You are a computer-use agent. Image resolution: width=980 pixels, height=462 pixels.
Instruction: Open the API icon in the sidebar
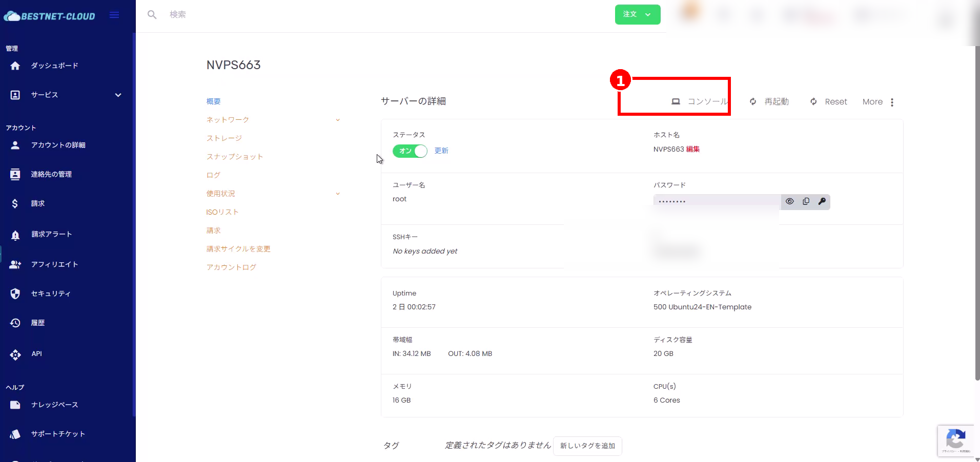[x=15, y=354]
